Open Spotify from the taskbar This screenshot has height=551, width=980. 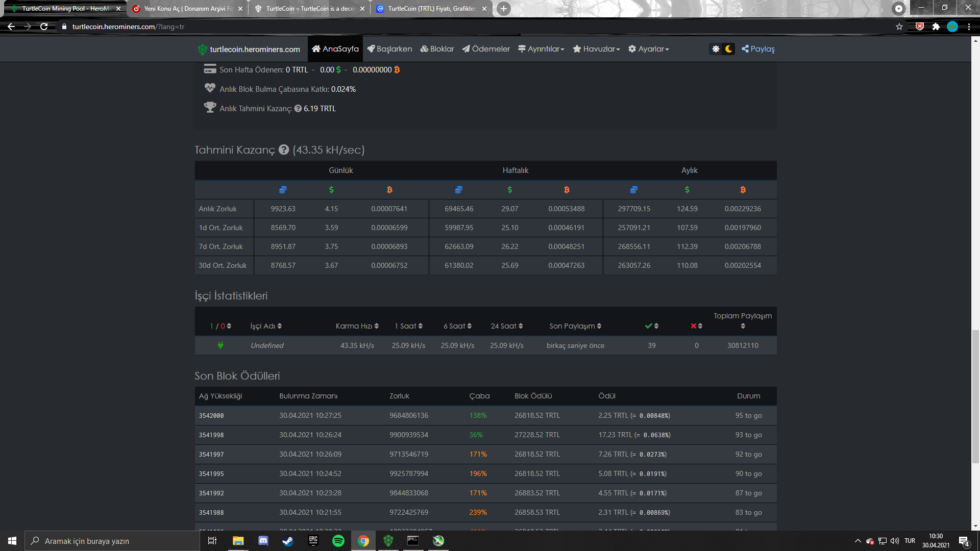pyautogui.click(x=338, y=541)
